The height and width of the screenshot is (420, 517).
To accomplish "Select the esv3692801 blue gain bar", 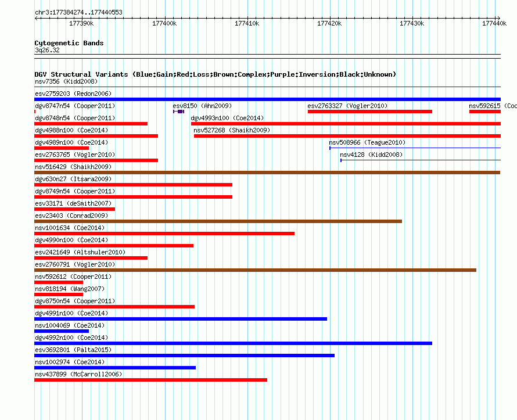I will point(184,356).
